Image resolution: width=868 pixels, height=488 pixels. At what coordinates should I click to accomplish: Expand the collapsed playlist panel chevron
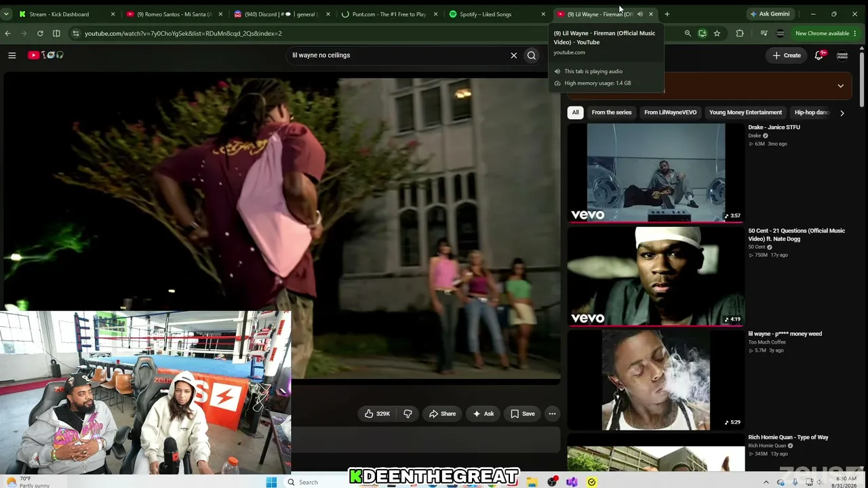pos(841,86)
